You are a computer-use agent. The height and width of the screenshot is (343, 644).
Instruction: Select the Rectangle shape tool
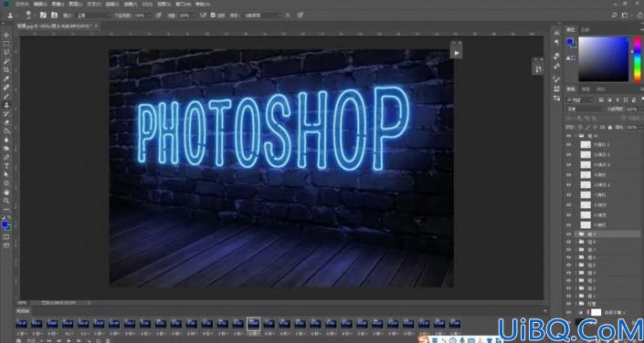[6, 183]
